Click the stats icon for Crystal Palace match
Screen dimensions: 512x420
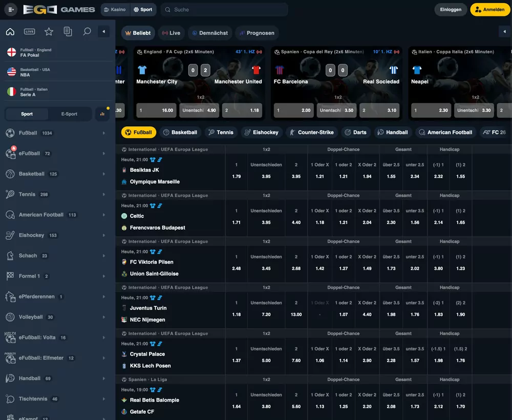point(160,344)
